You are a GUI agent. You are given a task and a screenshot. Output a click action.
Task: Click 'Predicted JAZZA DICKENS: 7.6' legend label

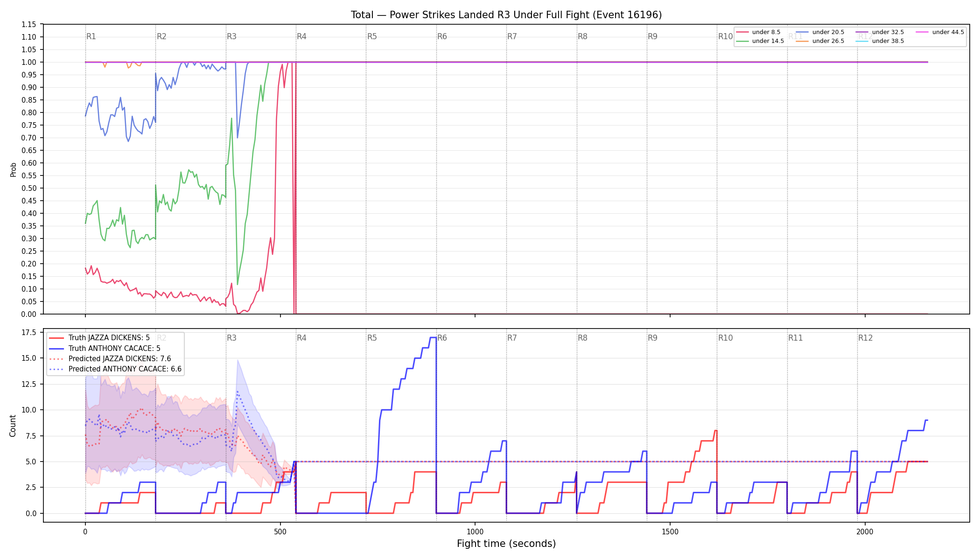coord(119,359)
